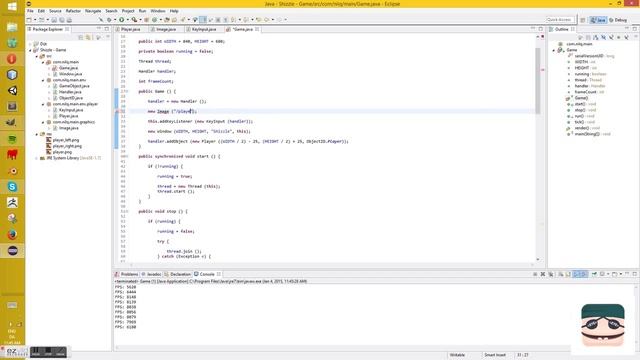
Task: Toggle Mark Occurrences toolbar button
Action: coord(202,20)
